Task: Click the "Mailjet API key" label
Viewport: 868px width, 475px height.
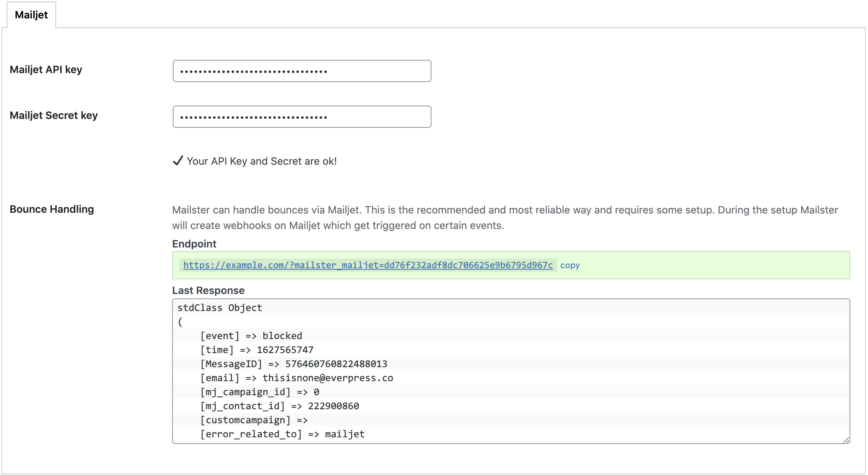Action: coord(46,69)
